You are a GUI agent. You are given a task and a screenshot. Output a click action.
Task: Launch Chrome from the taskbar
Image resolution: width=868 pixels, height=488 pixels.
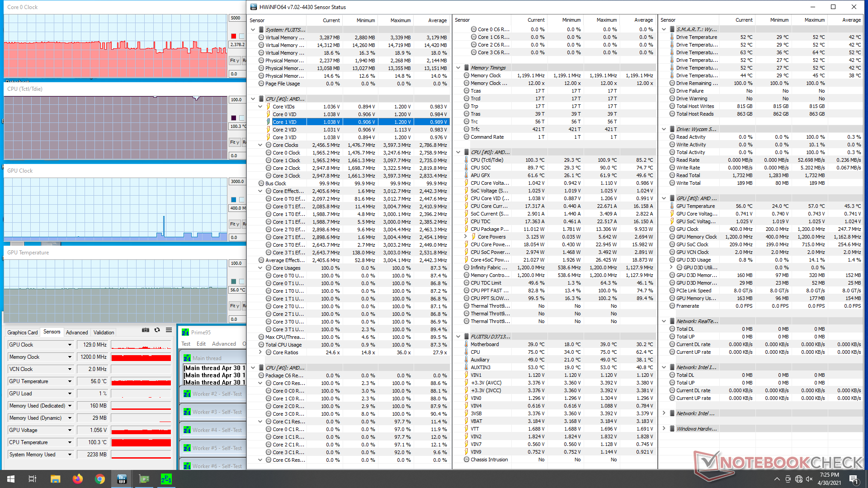(100, 479)
